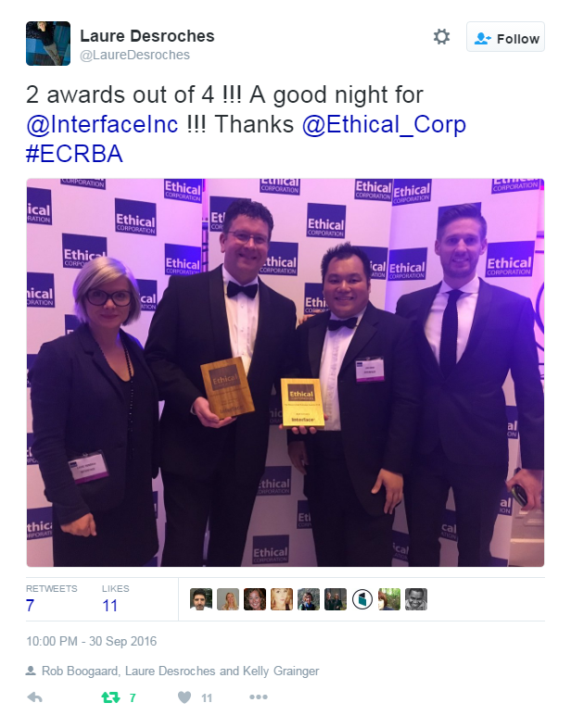Open the tweet timestamp 30 Sep 2016
The height and width of the screenshot is (728, 571).
(92, 641)
